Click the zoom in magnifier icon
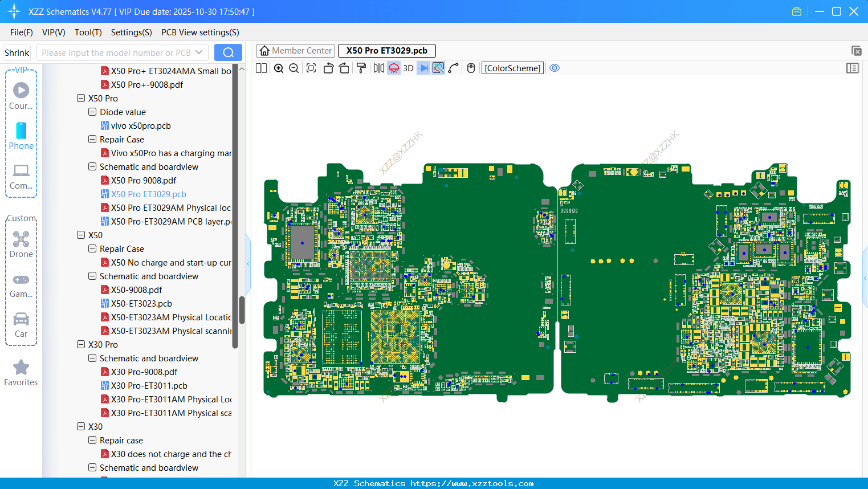The height and width of the screenshot is (489, 868). [x=279, y=68]
